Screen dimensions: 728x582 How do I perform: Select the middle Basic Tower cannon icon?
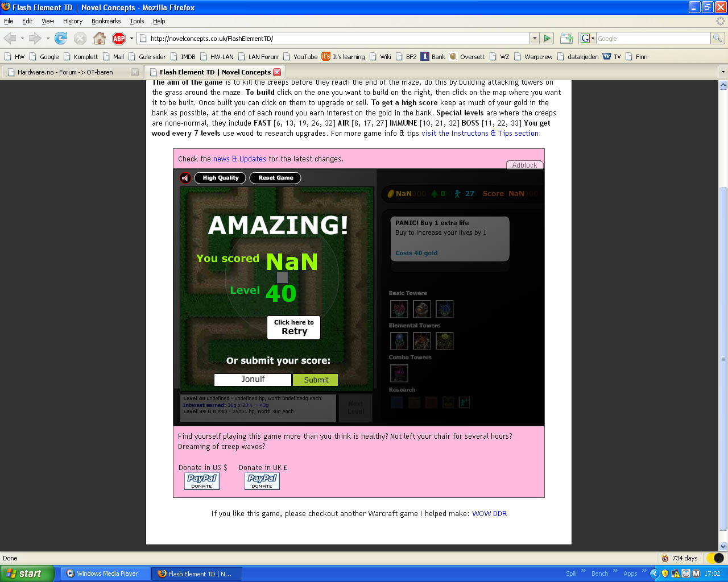point(422,309)
